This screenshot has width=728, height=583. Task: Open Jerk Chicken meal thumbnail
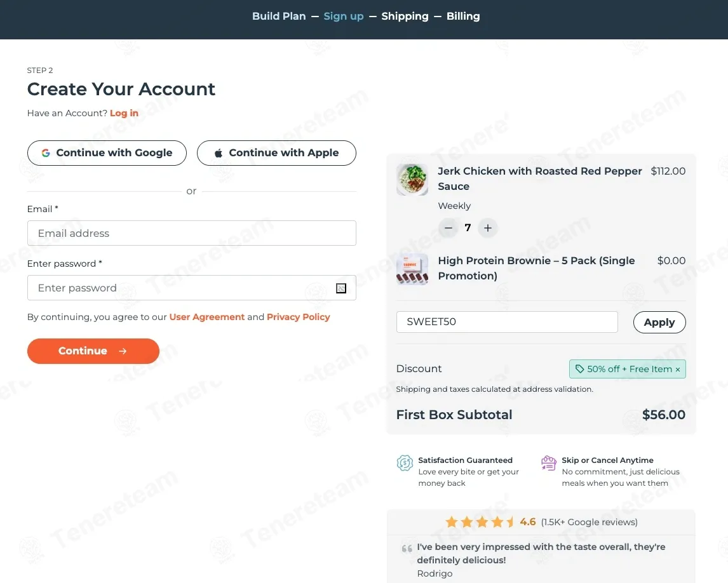[x=412, y=180]
